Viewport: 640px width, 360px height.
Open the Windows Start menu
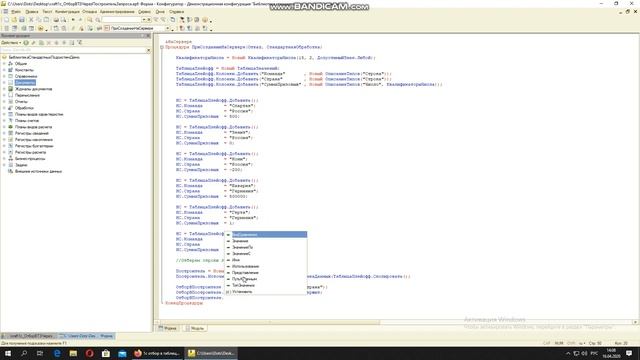[x=8, y=353]
